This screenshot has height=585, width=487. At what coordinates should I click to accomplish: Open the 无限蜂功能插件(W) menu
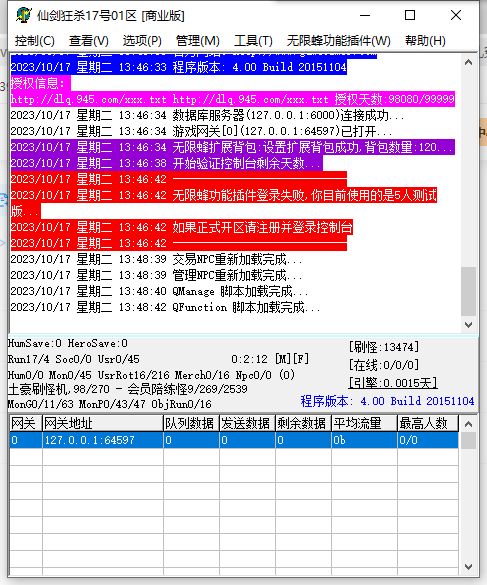pyautogui.click(x=338, y=40)
